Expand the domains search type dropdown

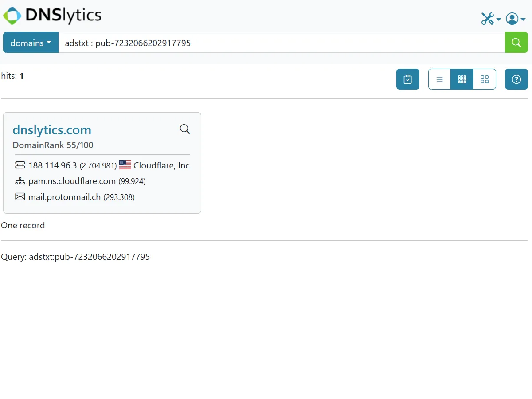click(x=31, y=43)
